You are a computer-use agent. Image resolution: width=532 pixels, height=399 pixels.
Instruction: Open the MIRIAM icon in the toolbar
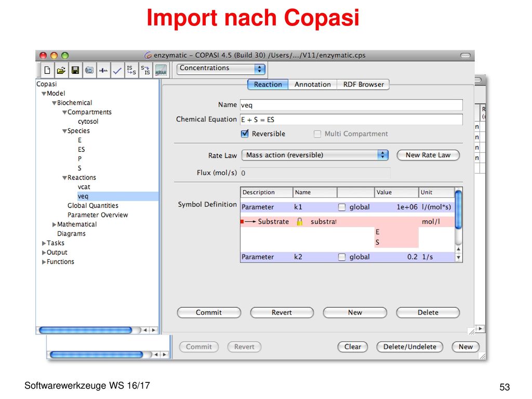click(161, 70)
